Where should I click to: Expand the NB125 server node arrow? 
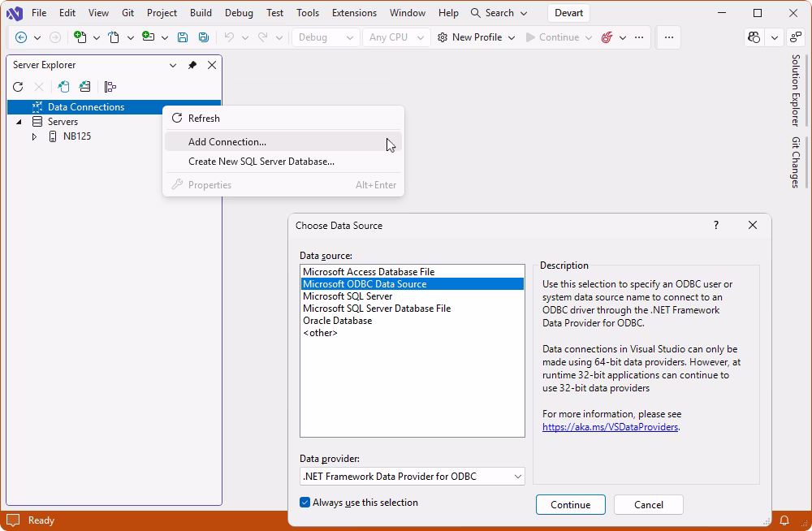[34, 136]
